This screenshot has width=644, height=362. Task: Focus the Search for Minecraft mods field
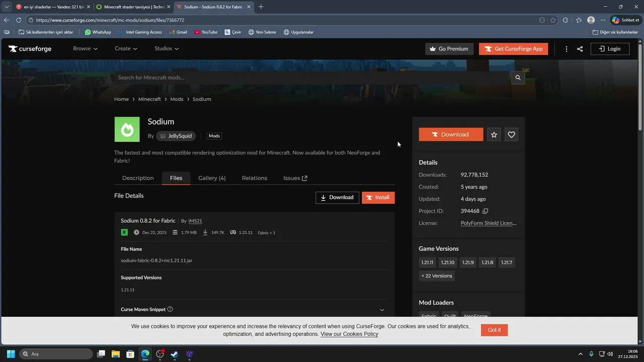click(x=312, y=77)
